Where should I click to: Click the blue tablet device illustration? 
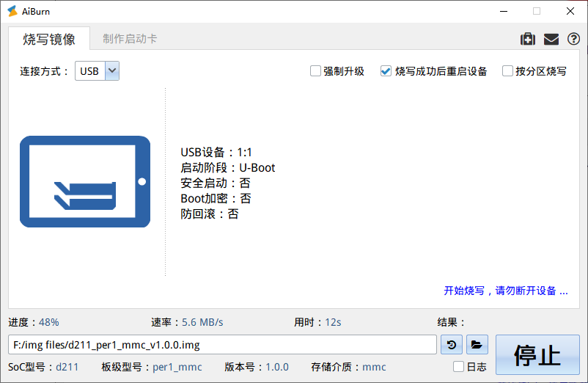(x=85, y=181)
